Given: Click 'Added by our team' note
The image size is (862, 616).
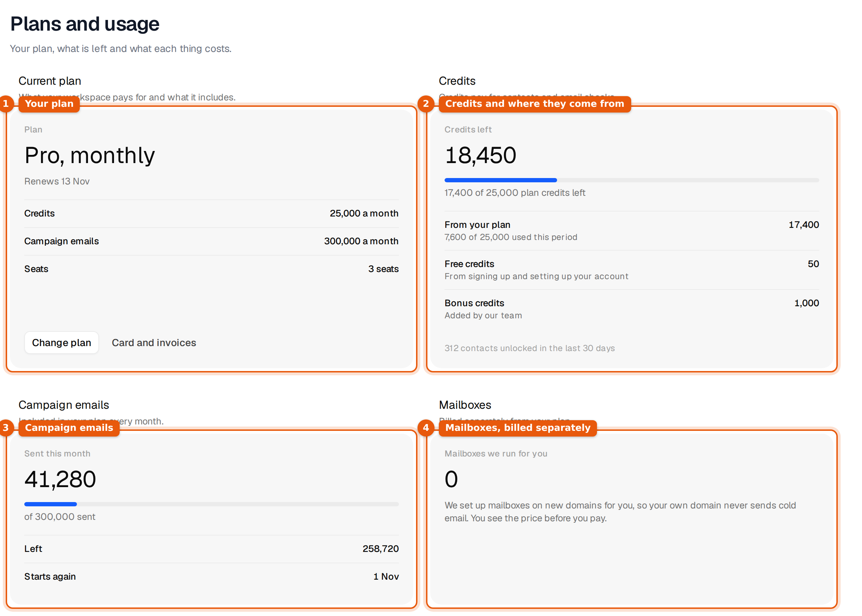Looking at the screenshot, I should [483, 315].
